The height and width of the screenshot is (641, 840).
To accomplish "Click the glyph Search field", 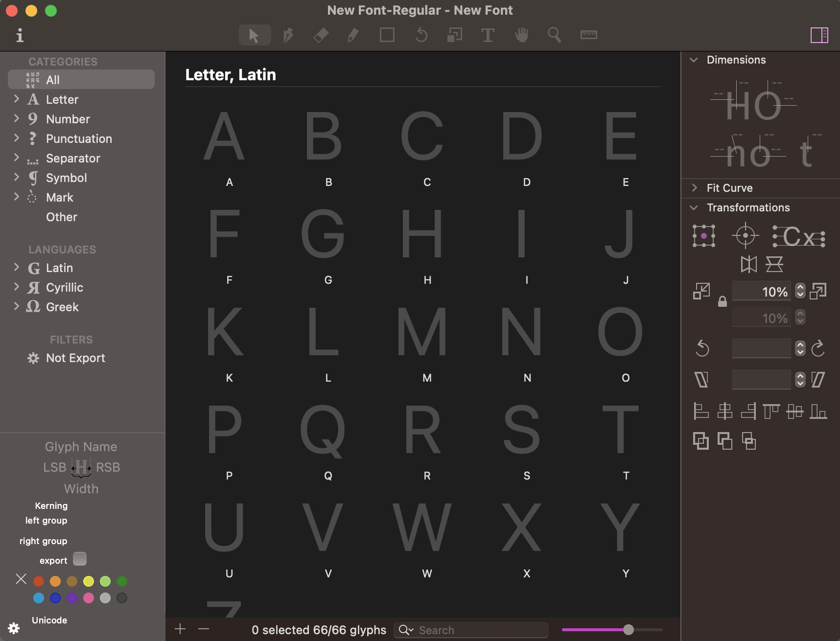I will [471, 630].
